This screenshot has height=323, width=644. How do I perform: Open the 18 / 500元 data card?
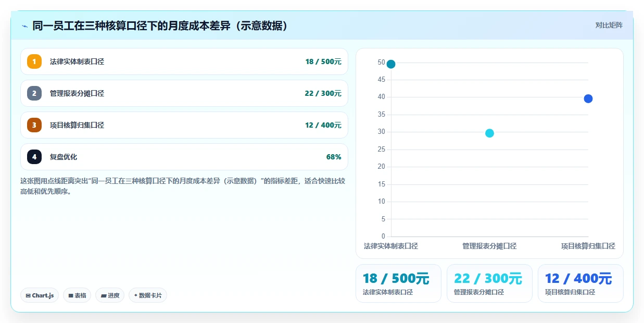pos(398,283)
